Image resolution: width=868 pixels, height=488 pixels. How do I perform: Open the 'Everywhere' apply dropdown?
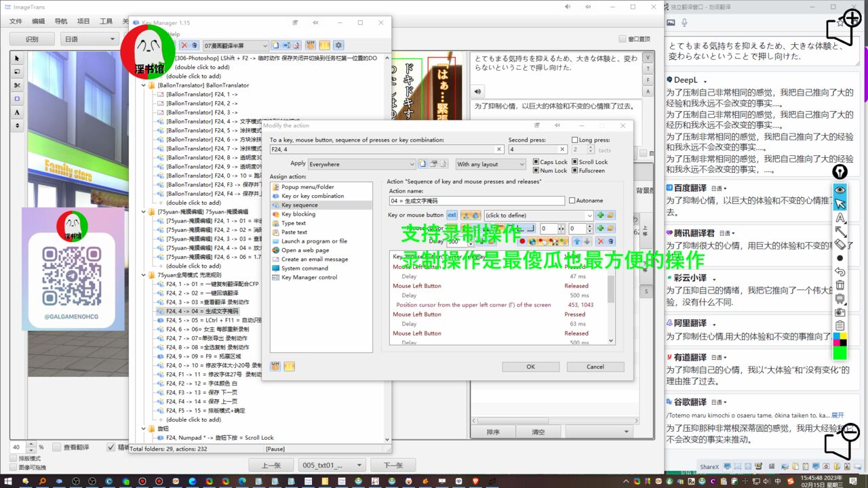coord(361,164)
